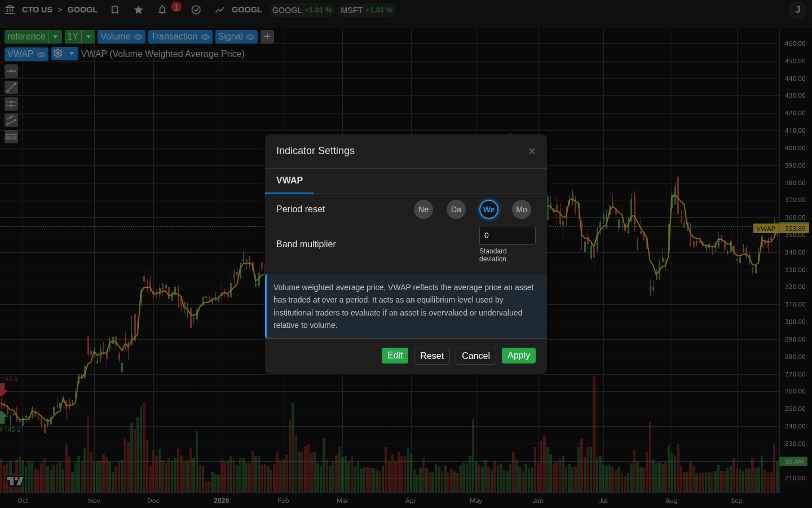Expand the reference dropdown arrow

tap(55, 37)
